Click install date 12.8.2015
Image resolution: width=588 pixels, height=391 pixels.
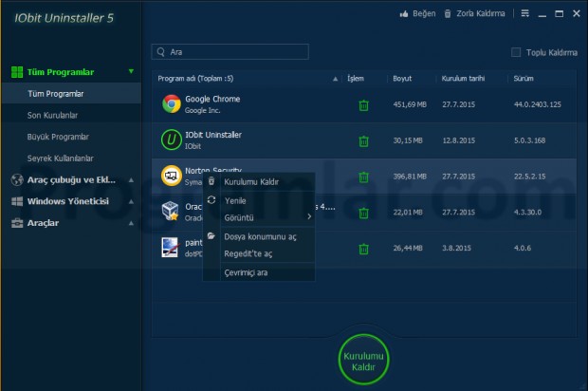[459, 140]
